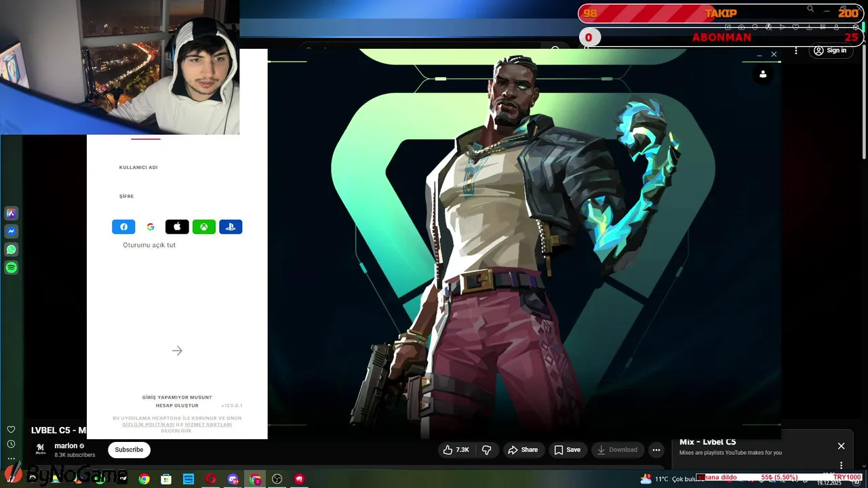The image size is (868, 488).
Task: Open Prime Video from taskbar
Action: (189, 479)
